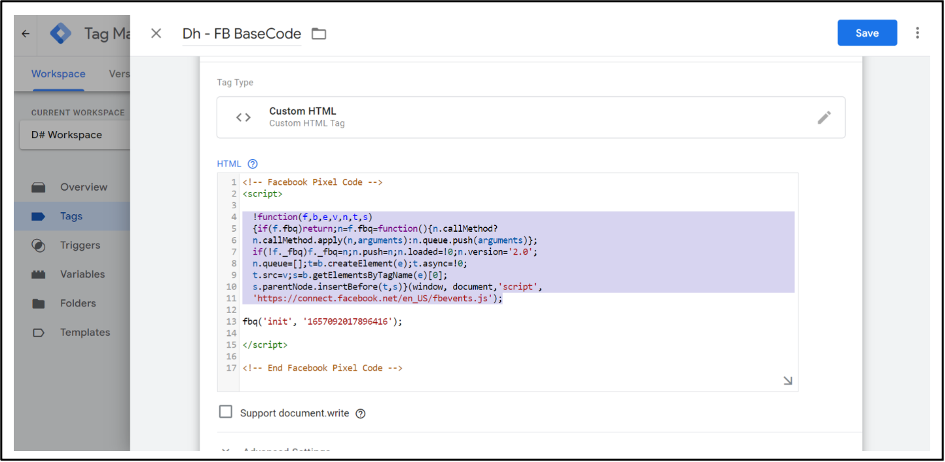
Task: Save the Dh - FB BaseCode tag
Action: tap(867, 33)
